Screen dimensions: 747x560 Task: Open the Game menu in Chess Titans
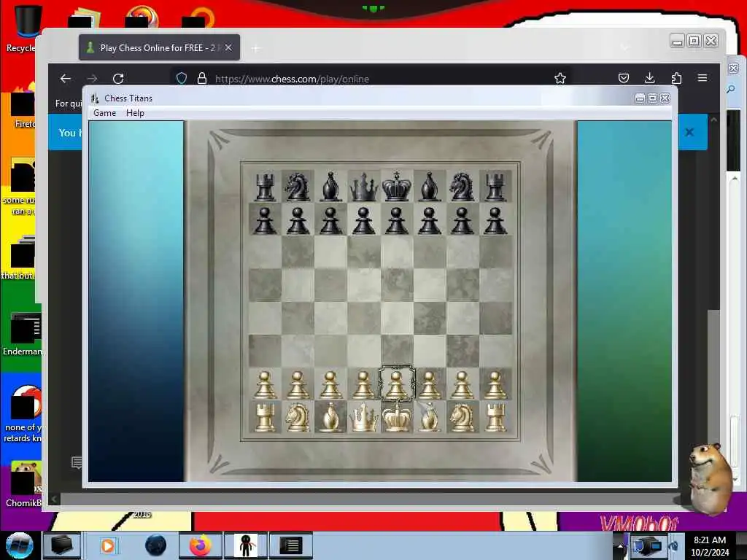(104, 113)
